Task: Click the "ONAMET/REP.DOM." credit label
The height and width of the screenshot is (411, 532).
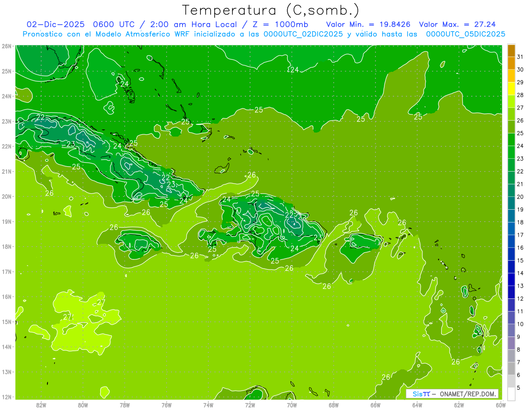Action: pyautogui.click(x=468, y=394)
